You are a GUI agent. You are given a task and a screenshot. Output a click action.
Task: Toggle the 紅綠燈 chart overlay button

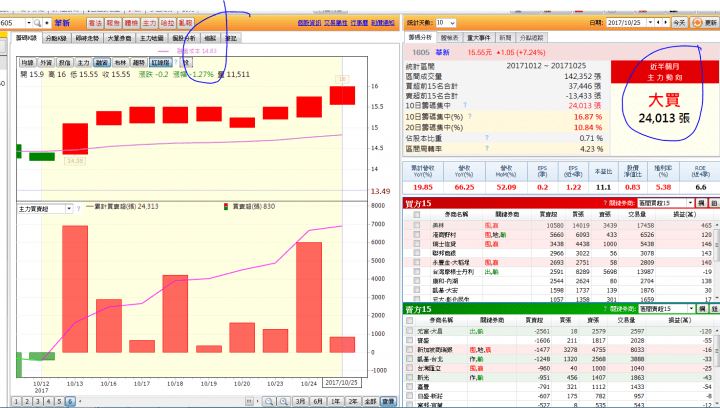tap(161, 62)
